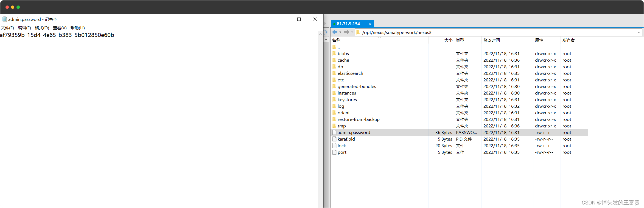
Task: Open the 格式(O) menu in Notepad
Action: pyautogui.click(x=42, y=28)
